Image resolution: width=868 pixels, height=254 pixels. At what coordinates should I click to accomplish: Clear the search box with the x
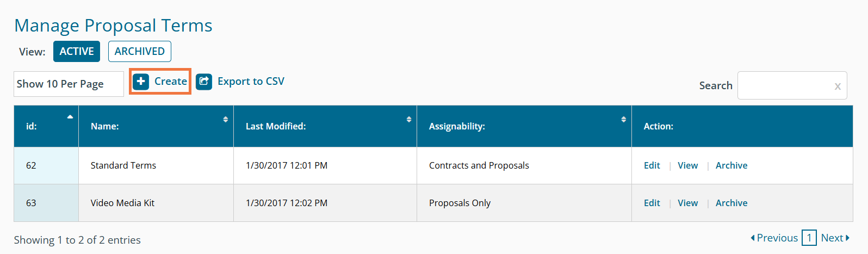[838, 86]
